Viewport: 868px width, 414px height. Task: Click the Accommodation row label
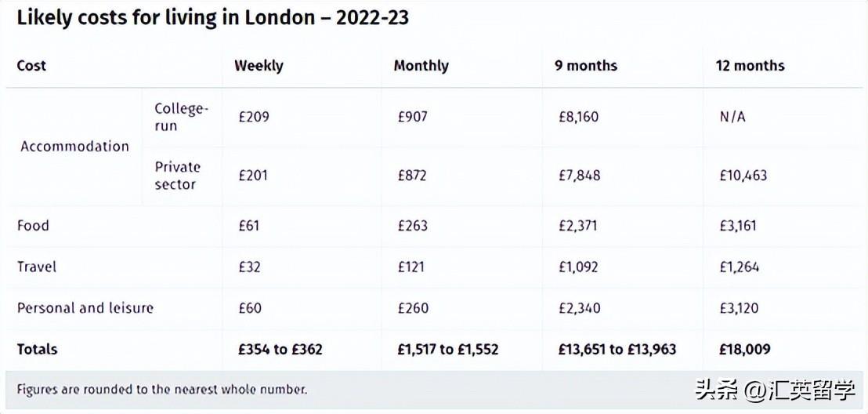click(74, 147)
